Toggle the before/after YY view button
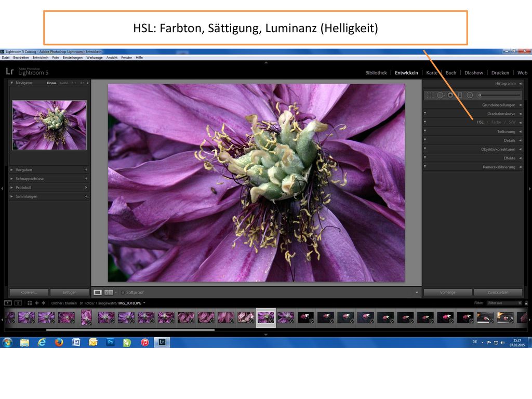 click(x=109, y=292)
